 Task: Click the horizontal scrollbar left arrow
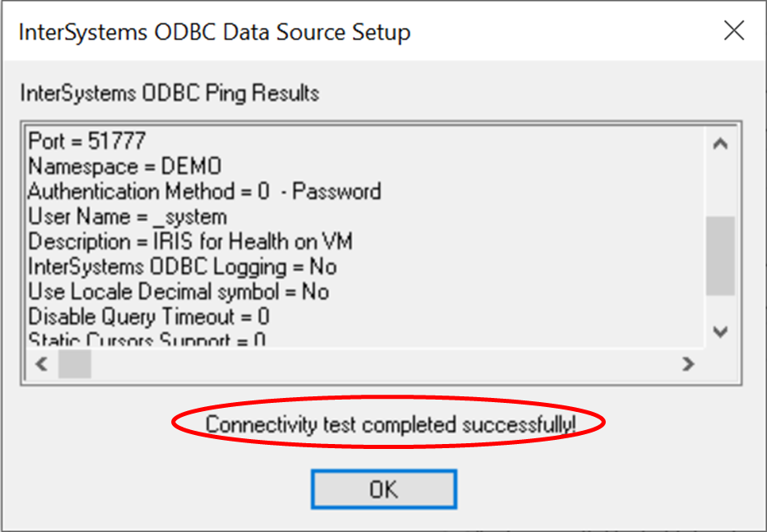[41, 363]
